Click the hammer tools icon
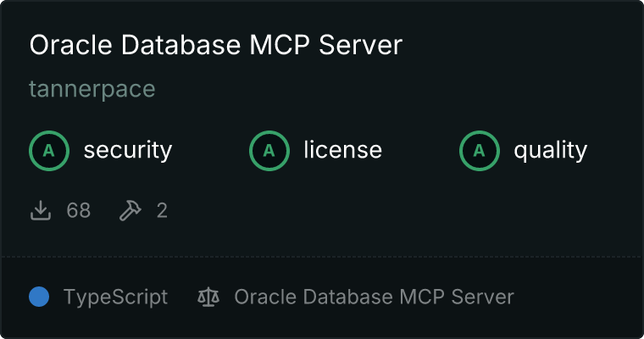644x339 pixels. click(130, 210)
